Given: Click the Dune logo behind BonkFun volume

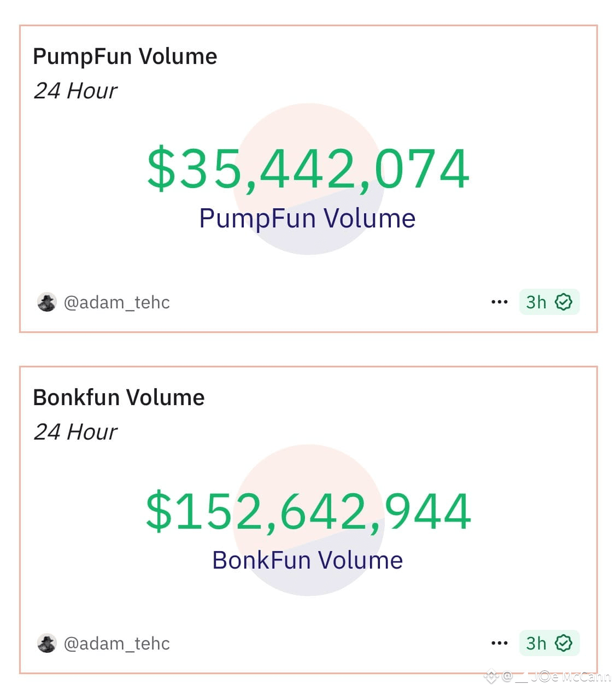Looking at the screenshot, I should tap(309, 520).
